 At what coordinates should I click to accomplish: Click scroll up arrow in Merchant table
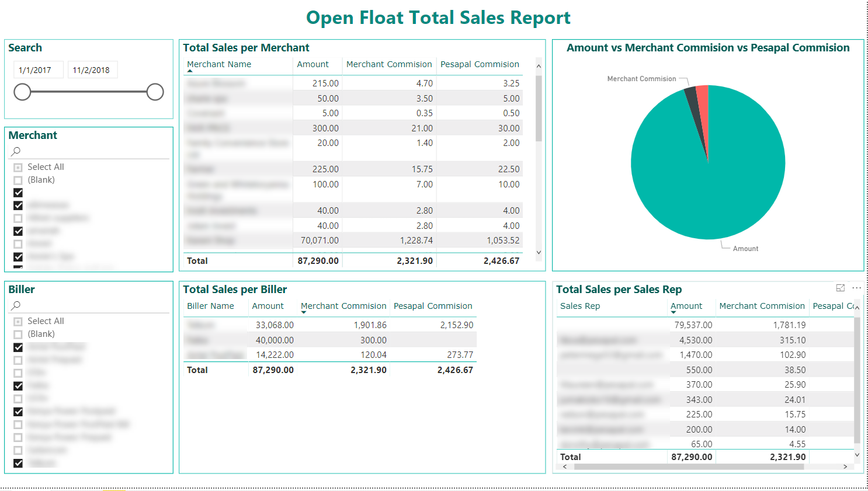pyautogui.click(x=539, y=66)
